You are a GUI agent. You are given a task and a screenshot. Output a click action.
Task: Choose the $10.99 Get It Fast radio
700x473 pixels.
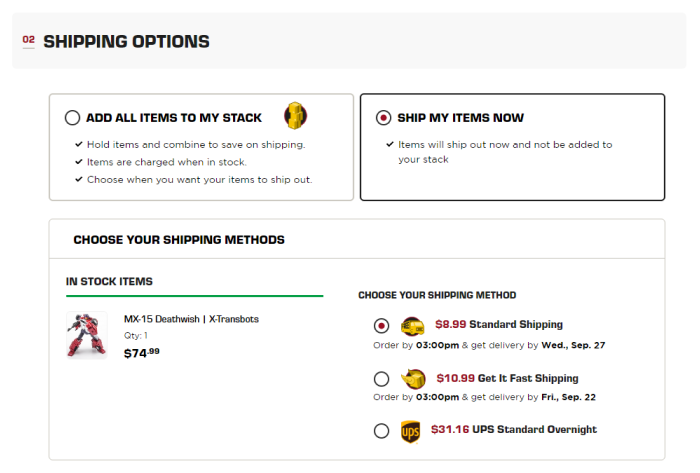(x=381, y=379)
